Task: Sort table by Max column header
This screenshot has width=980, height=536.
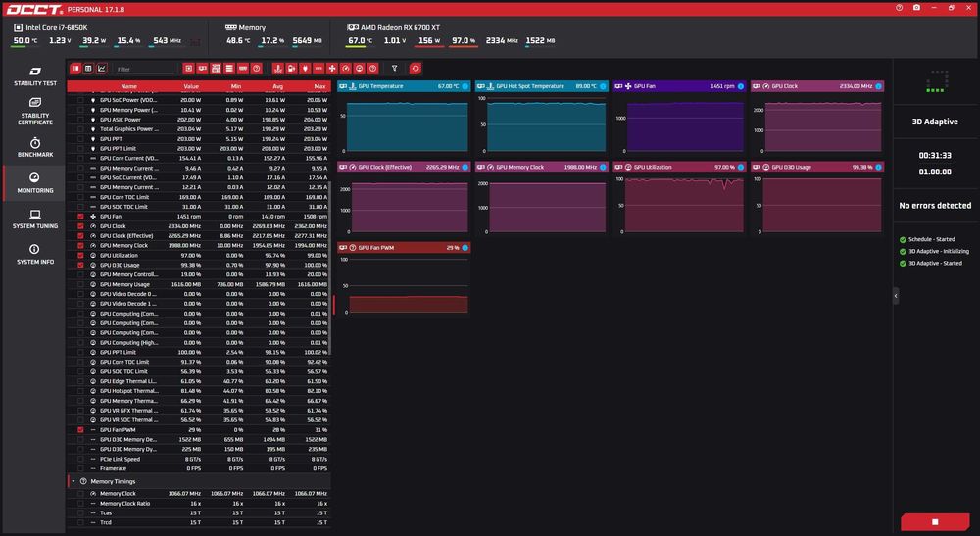Action: (320, 86)
